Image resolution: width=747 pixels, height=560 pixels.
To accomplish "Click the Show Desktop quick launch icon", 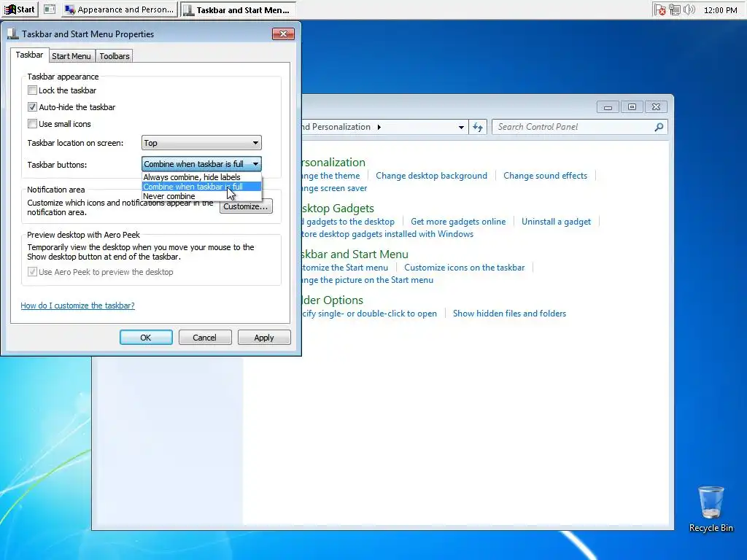I will coord(49,9).
